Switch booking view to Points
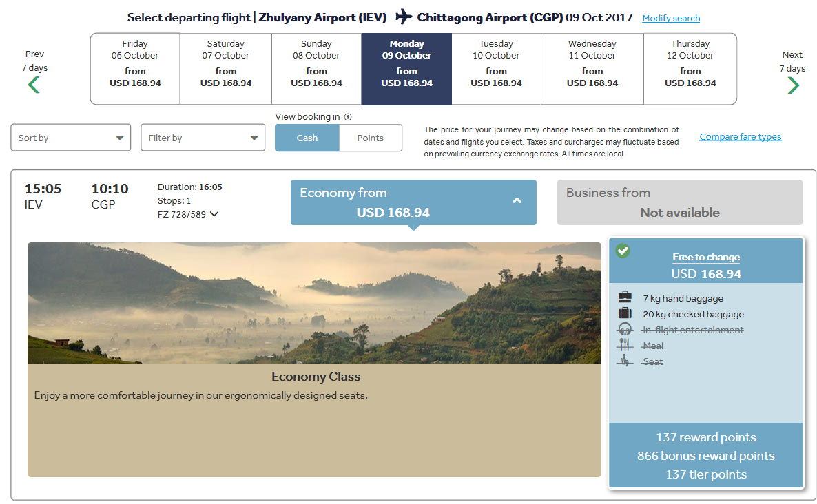Viewport: 817px width, 504px height. click(370, 138)
